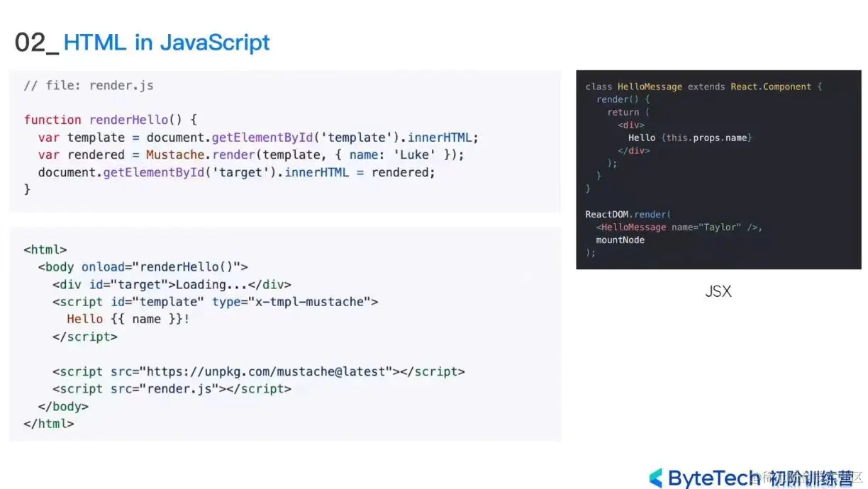Click the '<div id="target">Loading...</div>' line
The width and height of the screenshot is (868, 489).
172,284
